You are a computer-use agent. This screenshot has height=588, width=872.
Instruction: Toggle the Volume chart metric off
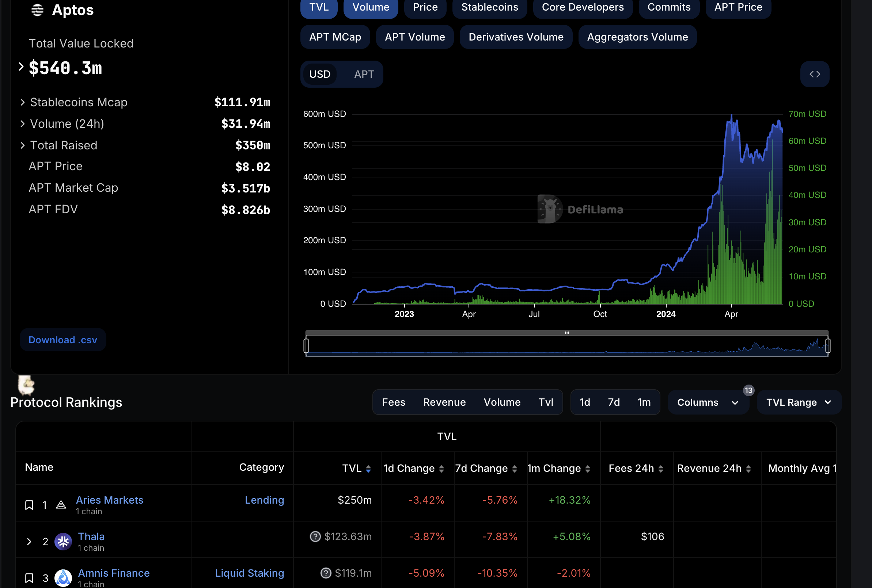coord(370,8)
